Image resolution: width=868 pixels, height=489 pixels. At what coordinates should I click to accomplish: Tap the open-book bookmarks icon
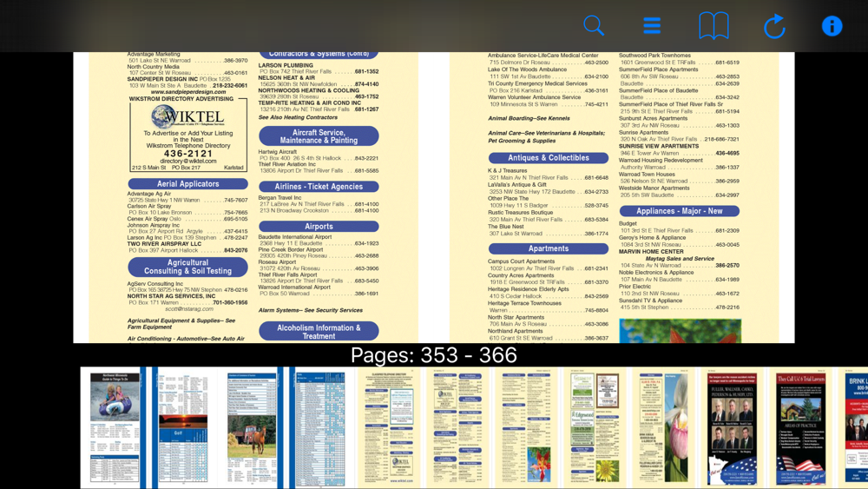(x=713, y=25)
